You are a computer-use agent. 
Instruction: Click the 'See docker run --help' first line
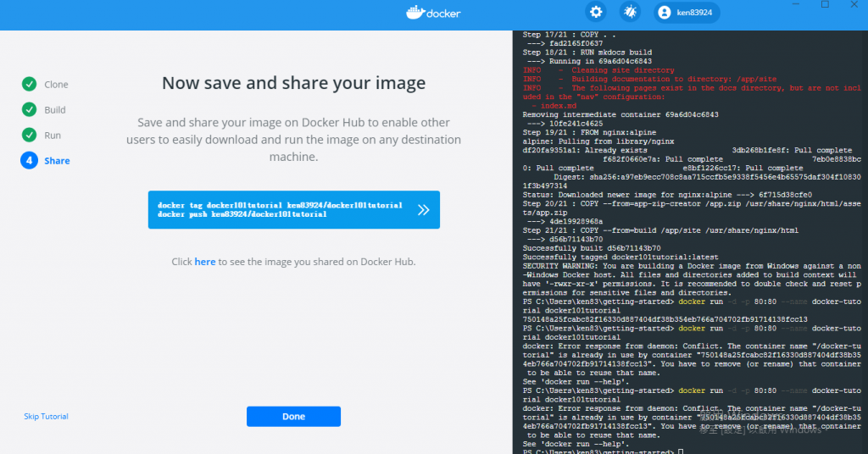(576, 381)
